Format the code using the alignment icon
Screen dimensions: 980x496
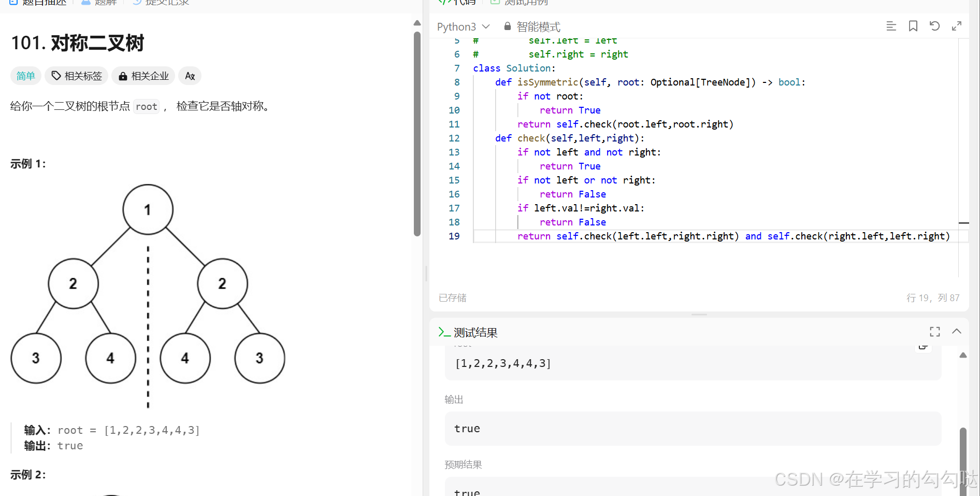pos(891,26)
